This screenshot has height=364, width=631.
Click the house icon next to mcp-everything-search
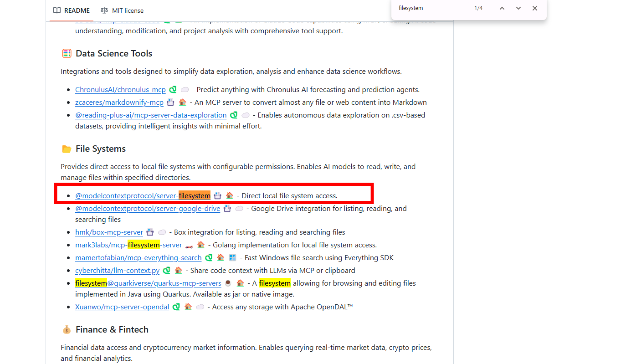[x=221, y=258]
